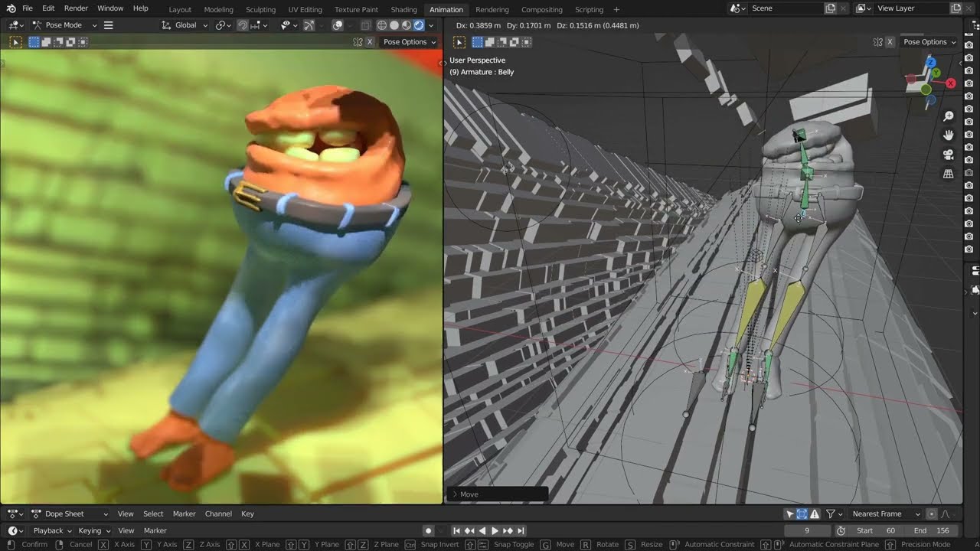
Task: Click the red X axis on navigation gizmo
Action: [x=951, y=83]
